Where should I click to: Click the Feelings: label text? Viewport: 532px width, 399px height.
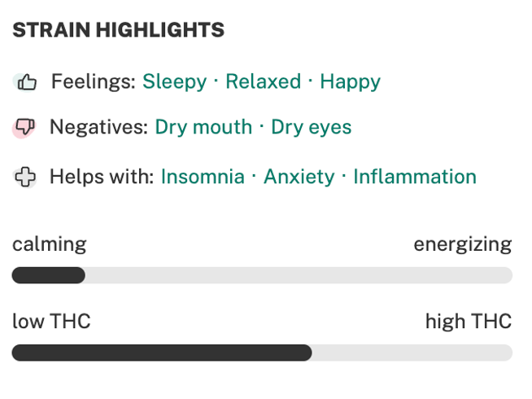(94, 82)
